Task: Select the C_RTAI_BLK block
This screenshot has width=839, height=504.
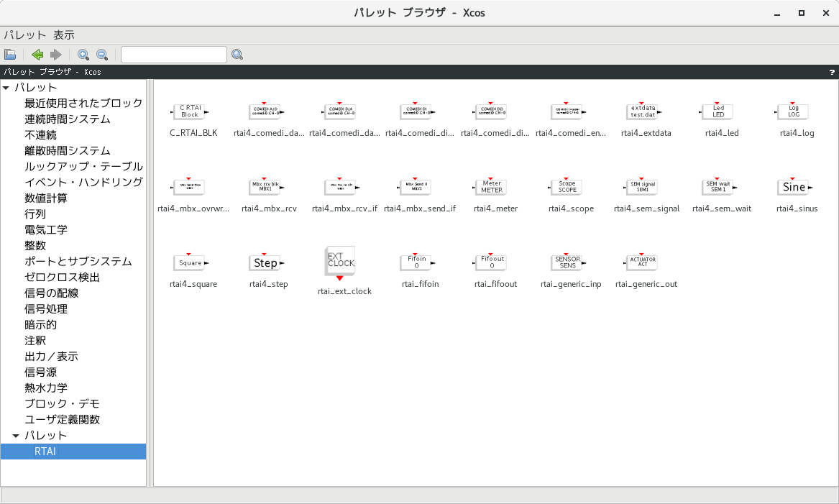Action: click(188, 111)
